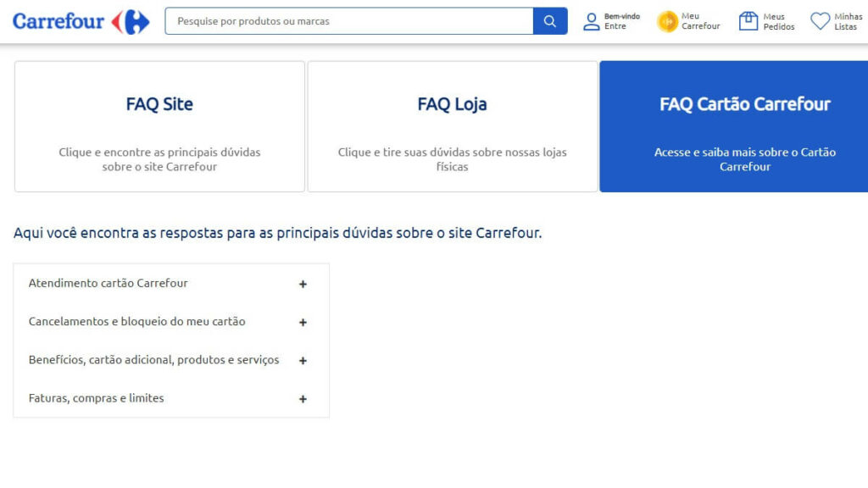Open the Meu Carrefour coin icon
This screenshot has height=488, width=868.
(667, 21)
